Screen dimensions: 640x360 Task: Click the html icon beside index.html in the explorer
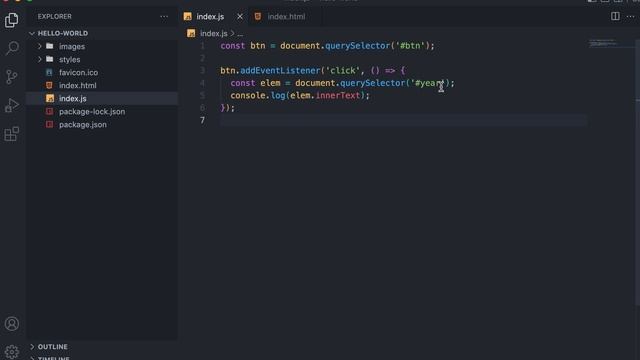click(x=49, y=85)
